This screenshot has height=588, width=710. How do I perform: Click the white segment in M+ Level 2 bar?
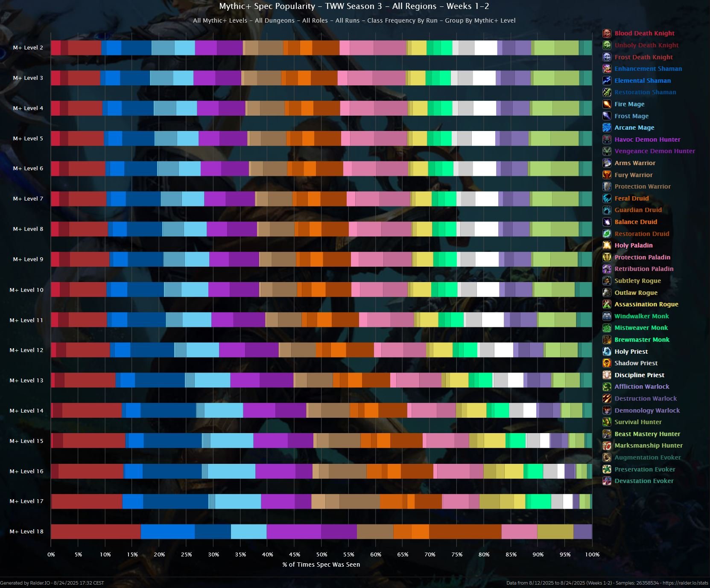pos(486,48)
